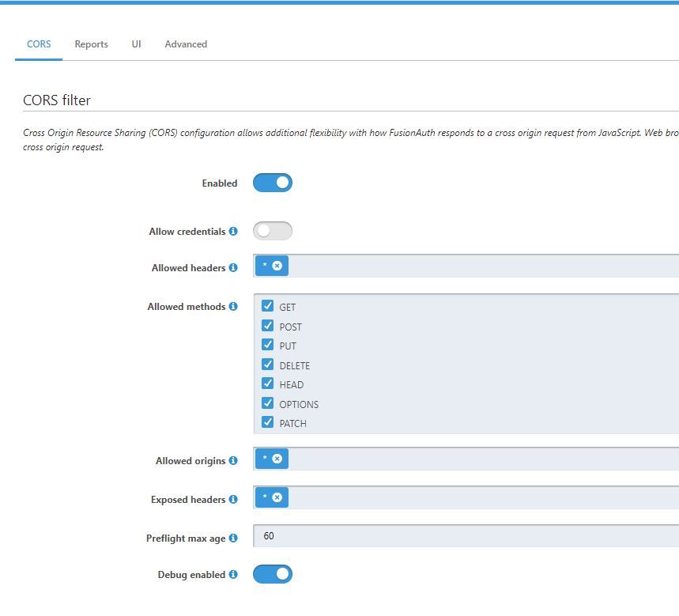Click info icon beside Allowed headers label

coord(233,268)
